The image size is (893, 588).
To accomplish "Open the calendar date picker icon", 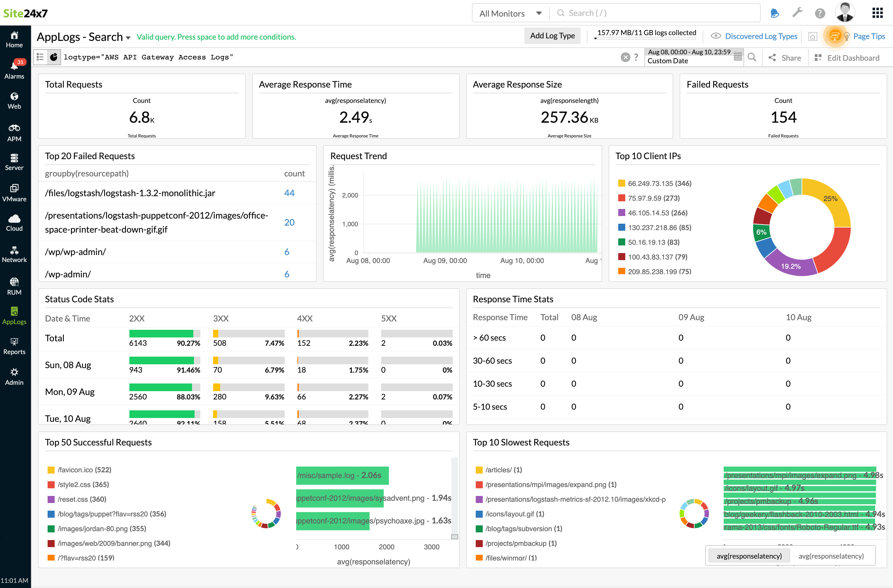I will tap(738, 57).
